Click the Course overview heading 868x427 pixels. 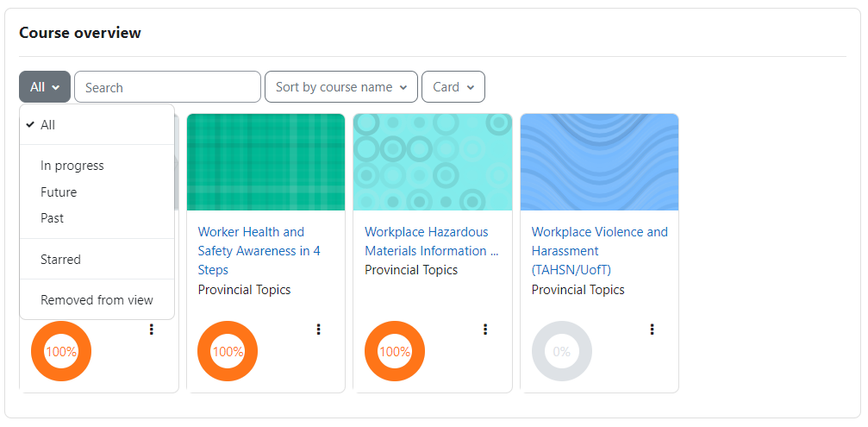[80, 34]
